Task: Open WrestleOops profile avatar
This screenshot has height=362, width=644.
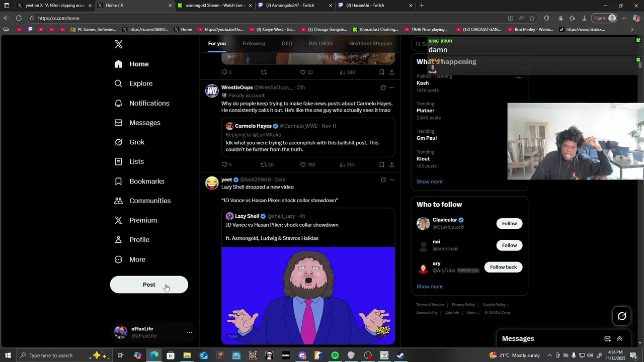Action: pos(212,91)
